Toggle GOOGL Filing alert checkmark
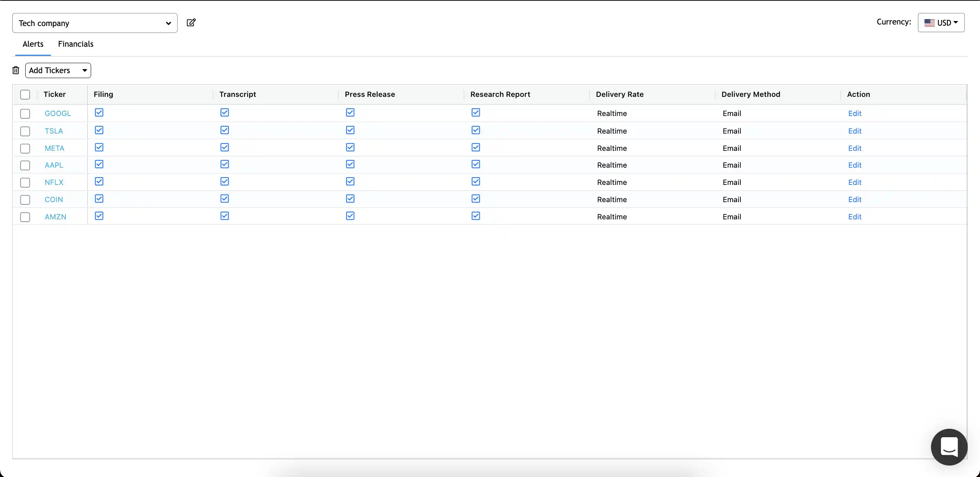 pos(99,113)
